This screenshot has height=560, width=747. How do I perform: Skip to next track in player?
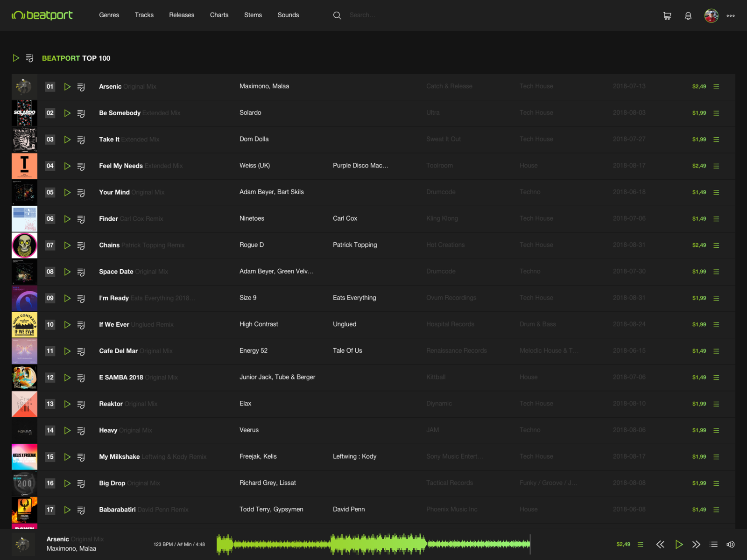(696, 544)
